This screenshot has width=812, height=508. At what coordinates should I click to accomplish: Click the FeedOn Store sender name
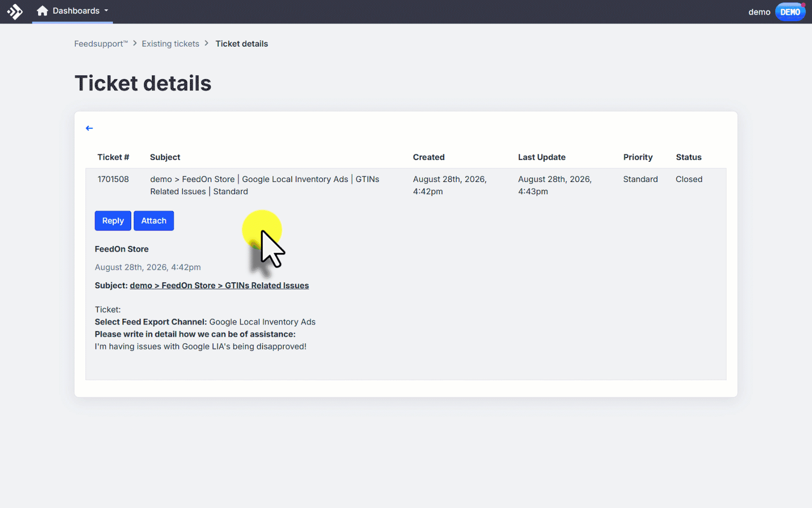(121, 249)
